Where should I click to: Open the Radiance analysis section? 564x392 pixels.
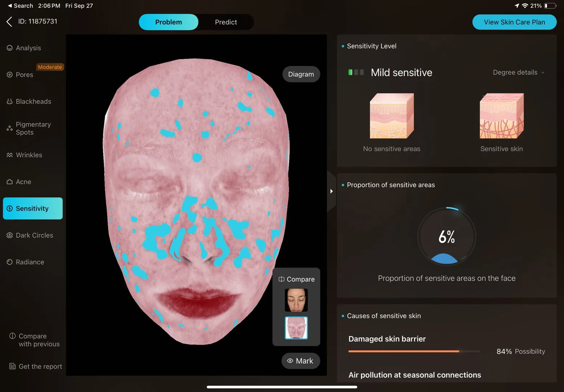pos(30,262)
